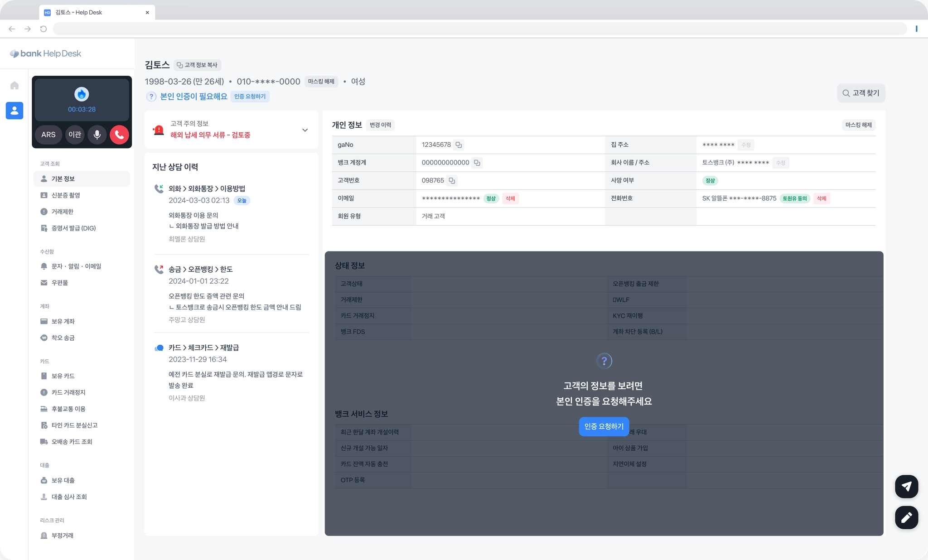Open the pencil edit floating button

(x=906, y=517)
